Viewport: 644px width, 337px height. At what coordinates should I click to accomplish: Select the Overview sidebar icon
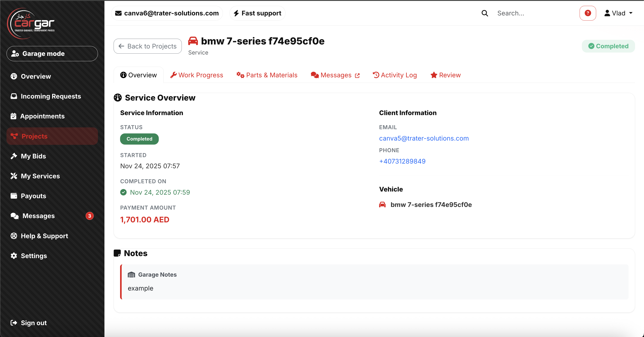(x=14, y=76)
